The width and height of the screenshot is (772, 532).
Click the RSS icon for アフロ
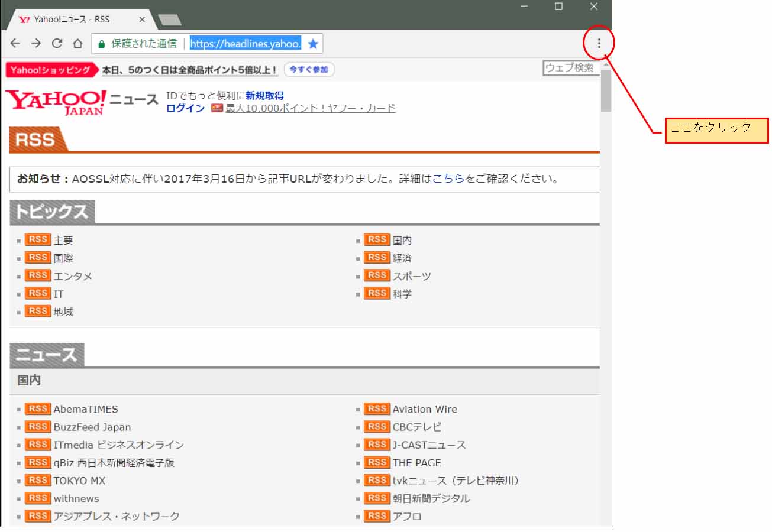[377, 515]
